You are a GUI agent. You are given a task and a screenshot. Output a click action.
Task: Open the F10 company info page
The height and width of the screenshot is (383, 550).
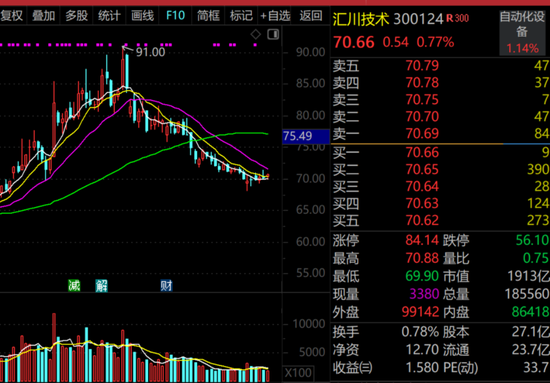coord(175,16)
